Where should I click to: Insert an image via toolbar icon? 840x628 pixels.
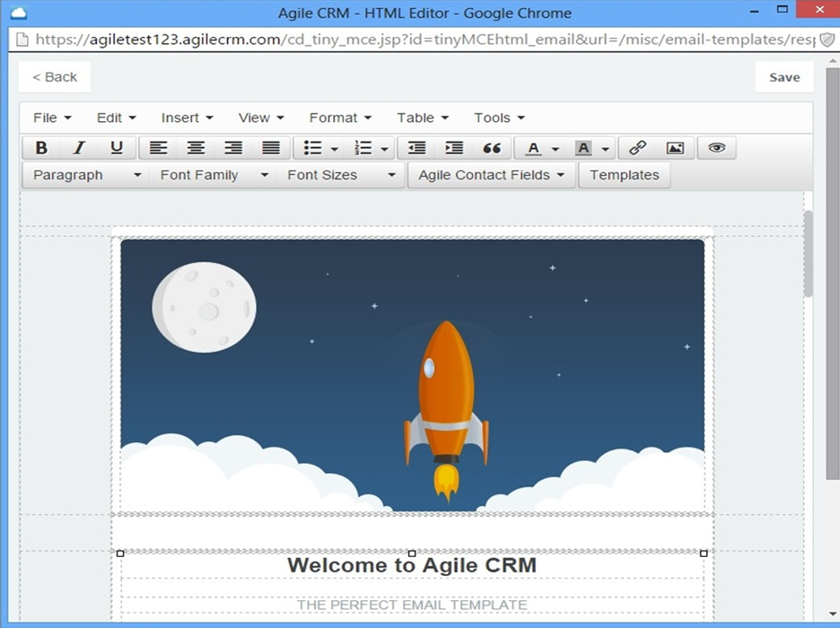coord(675,148)
